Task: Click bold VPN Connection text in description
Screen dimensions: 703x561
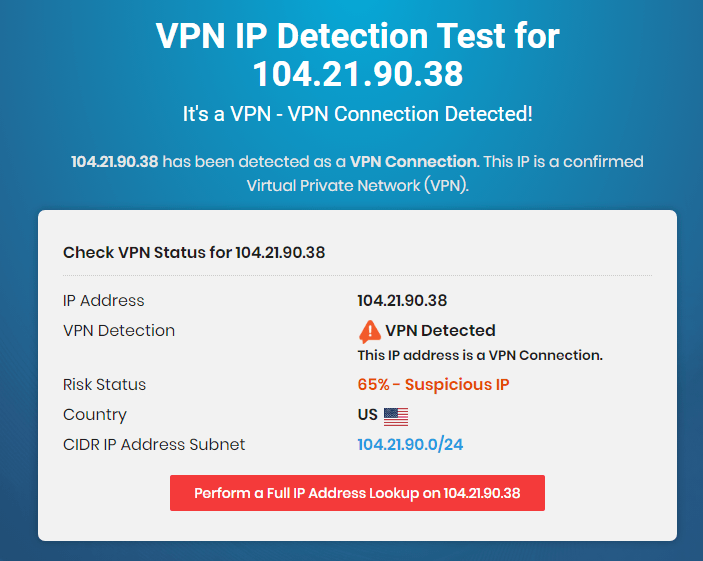Action: 413,161
